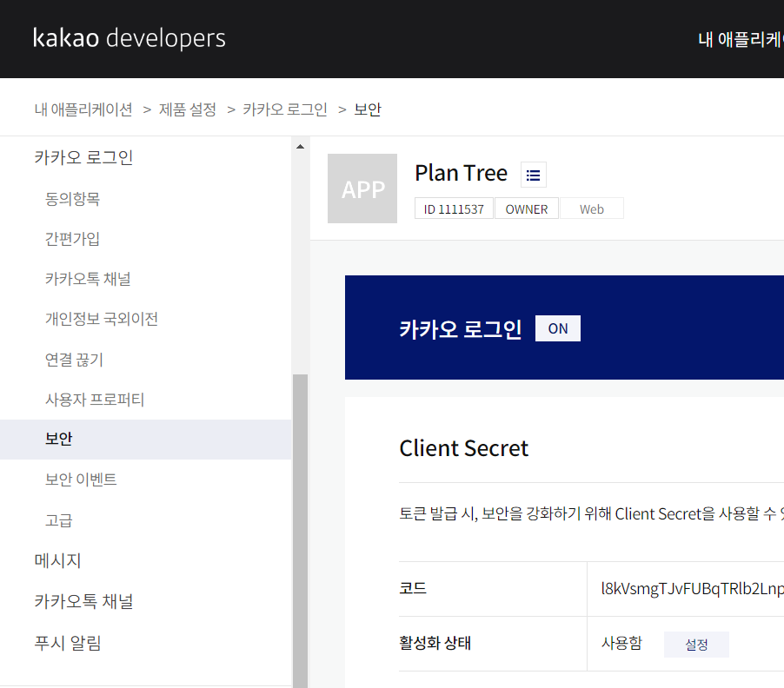The width and height of the screenshot is (784, 688).
Task: Click the 사용함 status text
Action: (x=621, y=643)
